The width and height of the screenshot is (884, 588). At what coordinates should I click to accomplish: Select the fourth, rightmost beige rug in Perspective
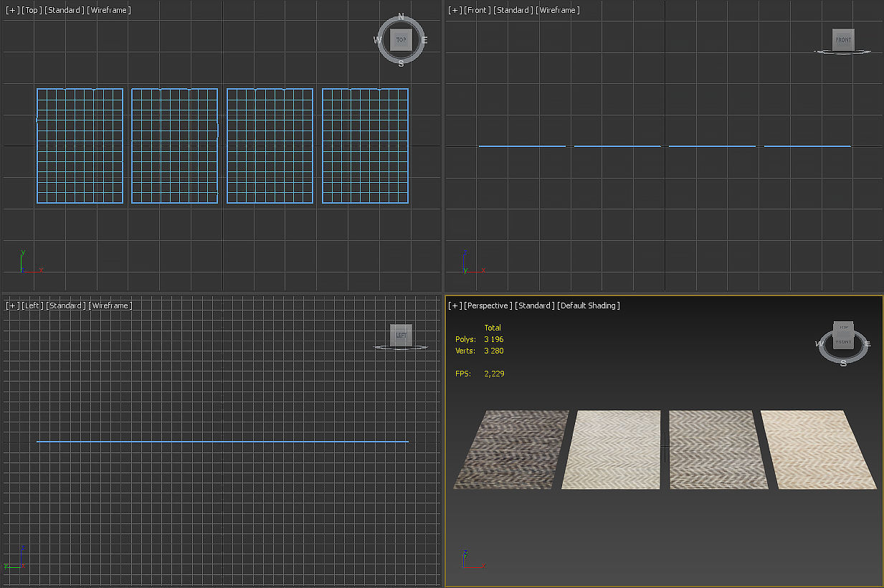click(x=819, y=450)
